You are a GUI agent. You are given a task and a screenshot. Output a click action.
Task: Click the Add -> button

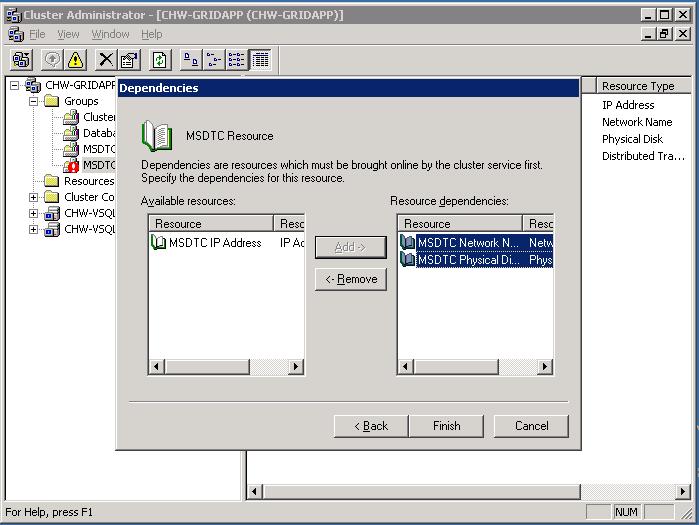[350, 247]
